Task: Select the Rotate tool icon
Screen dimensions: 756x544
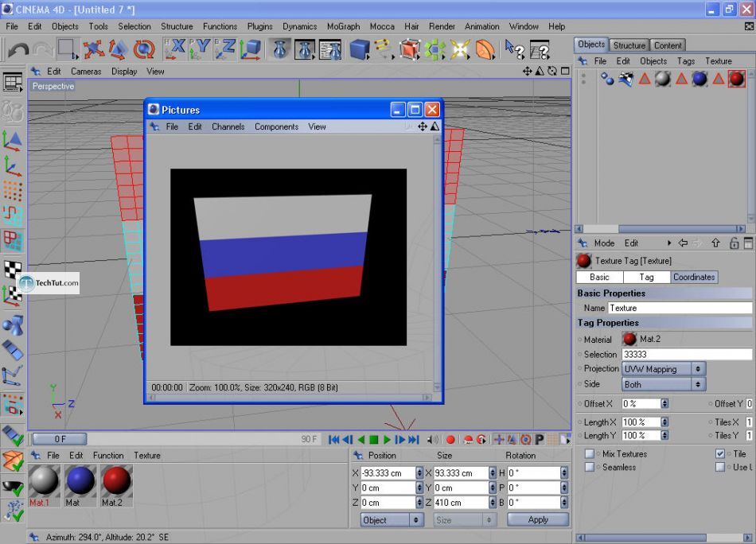Action: 143,49
